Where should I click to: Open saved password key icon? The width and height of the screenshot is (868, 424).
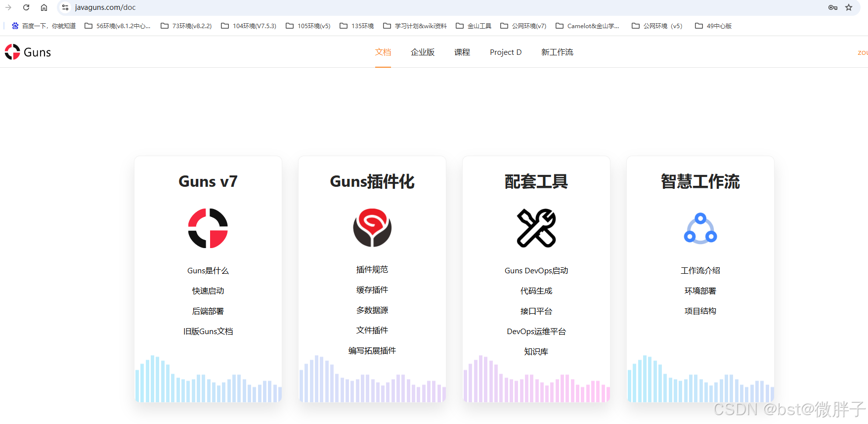(x=833, y=7)
